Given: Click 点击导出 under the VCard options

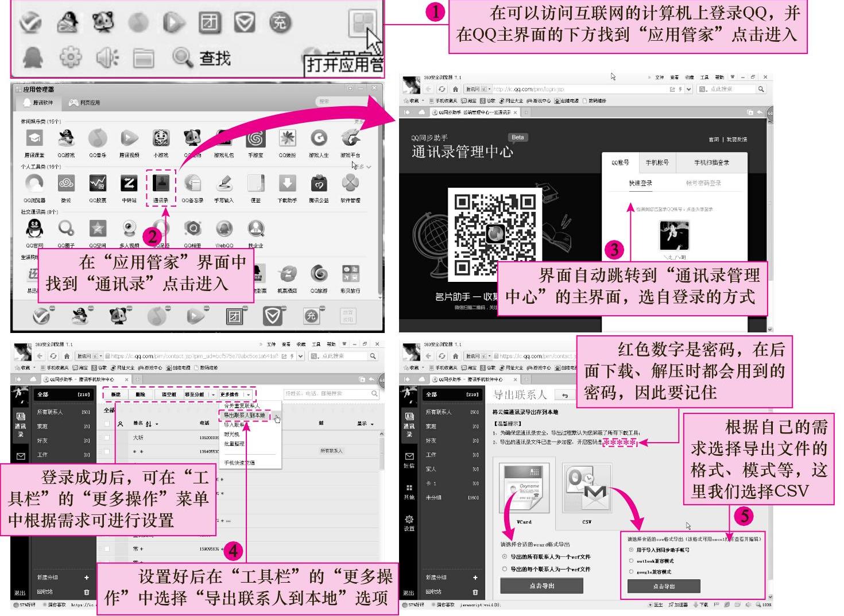Looking at the screenshot, I should (x=542, y=586).
